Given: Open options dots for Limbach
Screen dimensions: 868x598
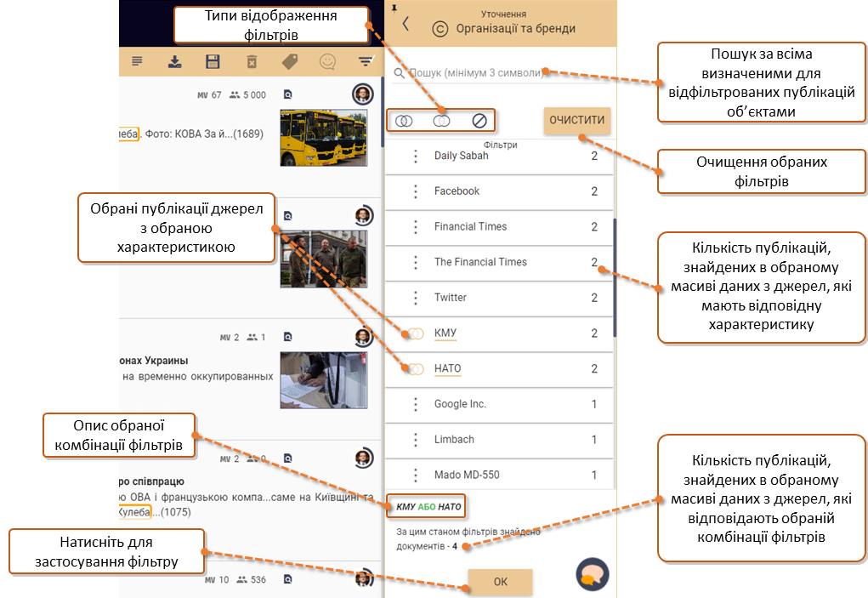Looking at the screenshot, I should (416, 440).
